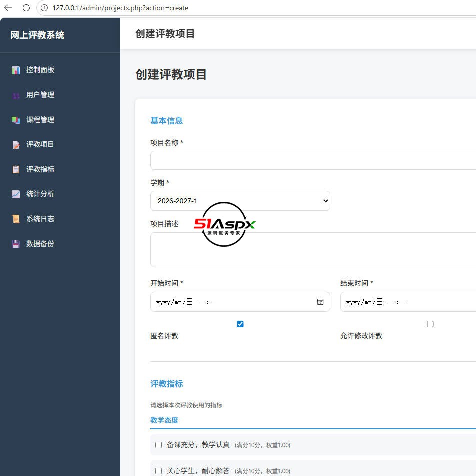The image size is (476, 476).
Task: Go back using the browser back arrow
Action: tap(8, 8)
